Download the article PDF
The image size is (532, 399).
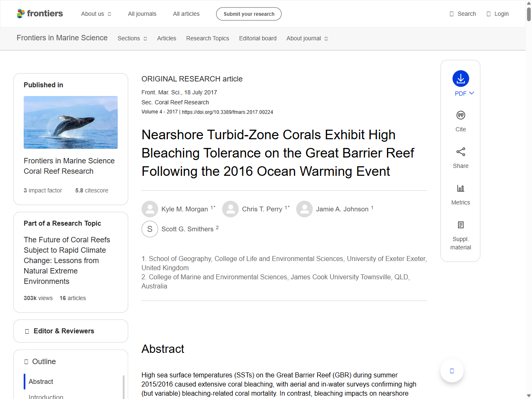(461, 78)
